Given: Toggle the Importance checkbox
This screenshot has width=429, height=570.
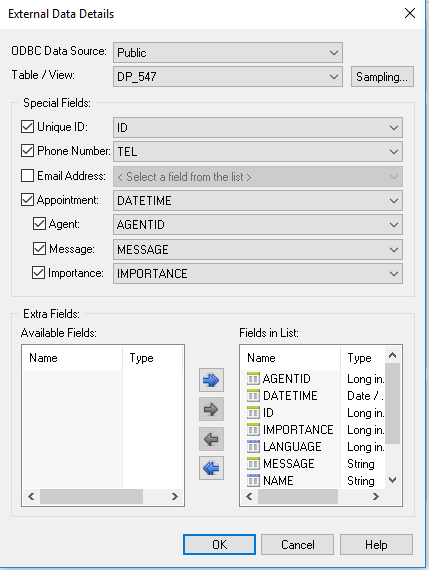Looking at the screenshot, I should pyautogui.click(x=39, y=273).
